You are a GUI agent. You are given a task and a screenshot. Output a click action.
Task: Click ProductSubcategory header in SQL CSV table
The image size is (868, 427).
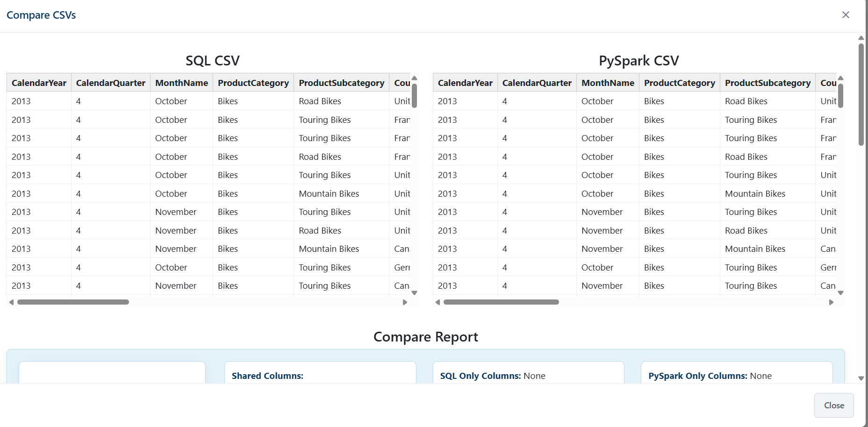coord(341,83)
